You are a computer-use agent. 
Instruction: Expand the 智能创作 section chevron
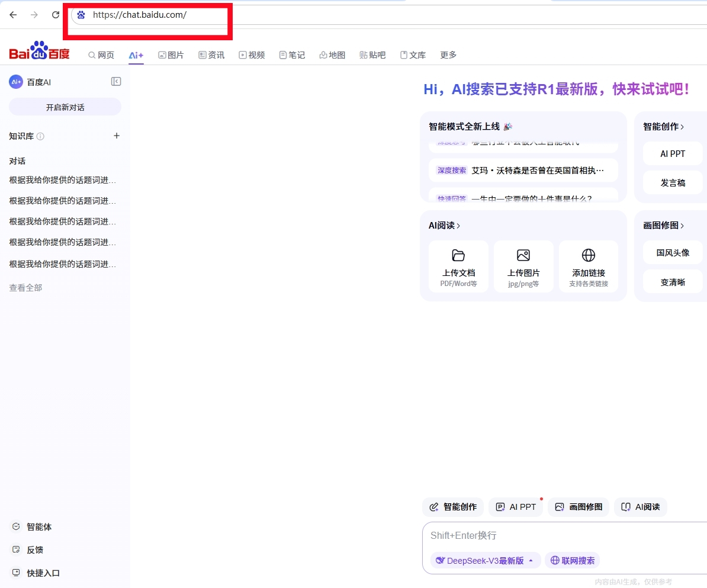(682, 127)
